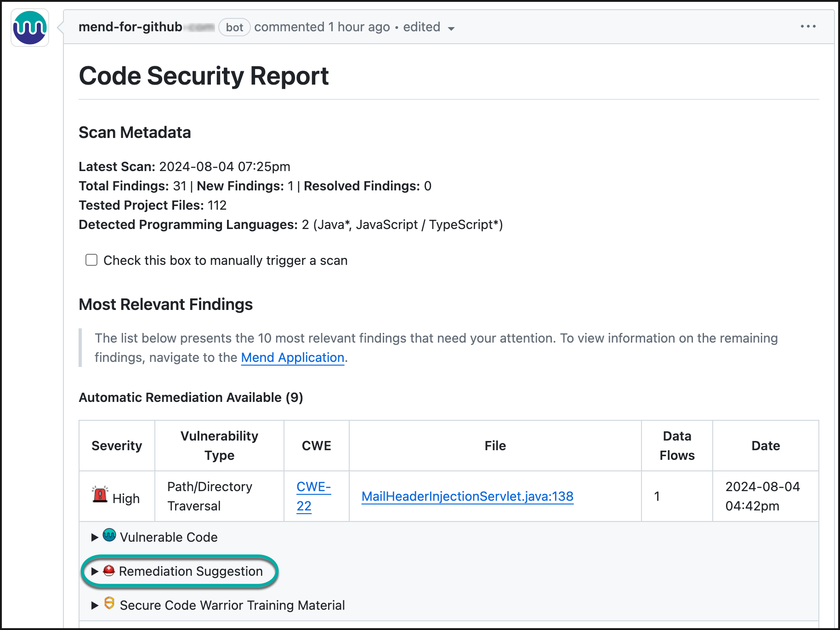This screenshot has height=630, width=840.
Task: Click the Mend bot avatar icon
Action: click(30, 28)
